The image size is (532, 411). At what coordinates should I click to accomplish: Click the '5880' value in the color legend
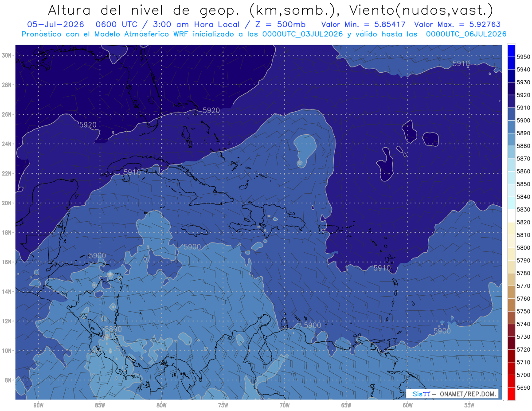click(x=524, y=146)
